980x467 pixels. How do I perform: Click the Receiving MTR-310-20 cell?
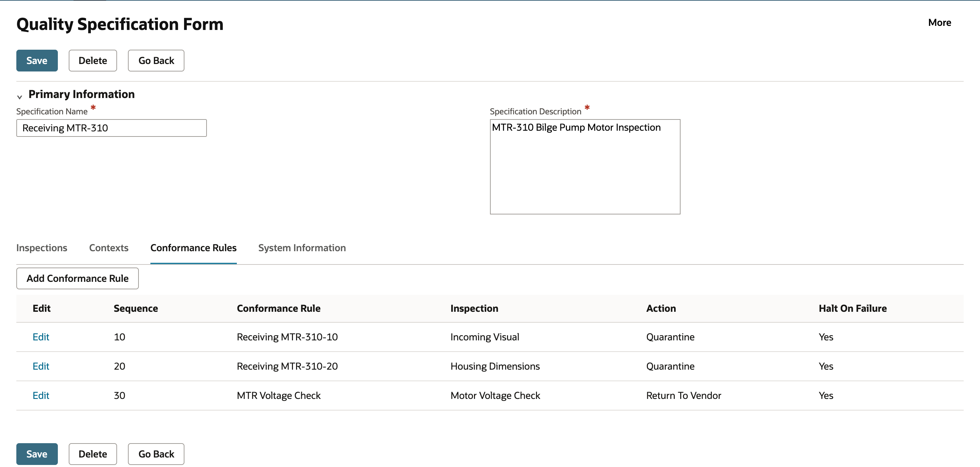[287, 366]
